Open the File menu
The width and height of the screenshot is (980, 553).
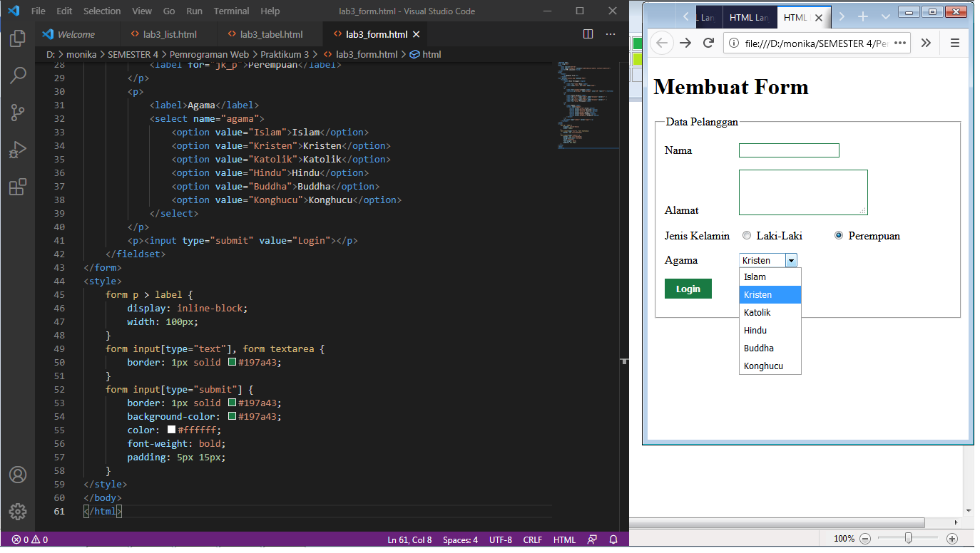coord(39,11)
